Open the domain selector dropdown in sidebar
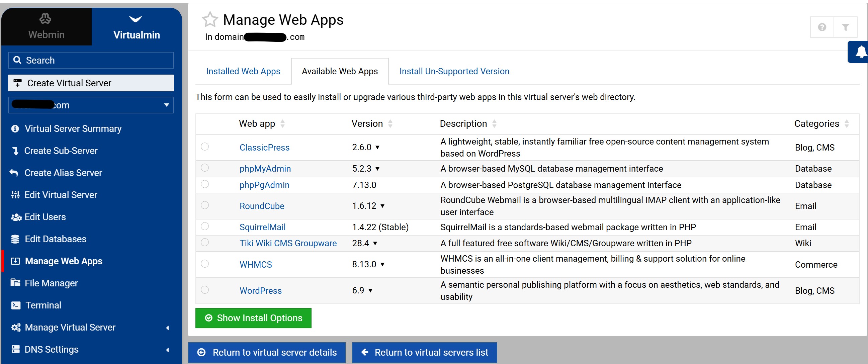Viewport: 868px width, 364px height. pos(91,105)
